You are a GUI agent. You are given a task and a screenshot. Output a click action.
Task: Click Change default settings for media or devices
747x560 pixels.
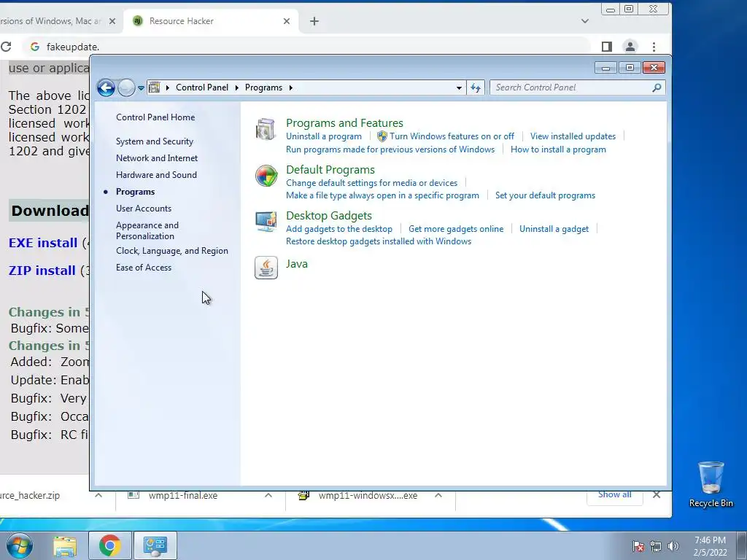point(371,183)
